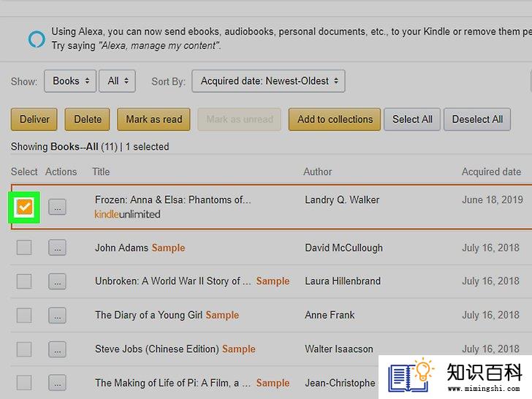This screenshot has width=532, height=399.
Task: Open the Acquired date sort dropdown
Action: pyautogui.click(x=268, y=81)
